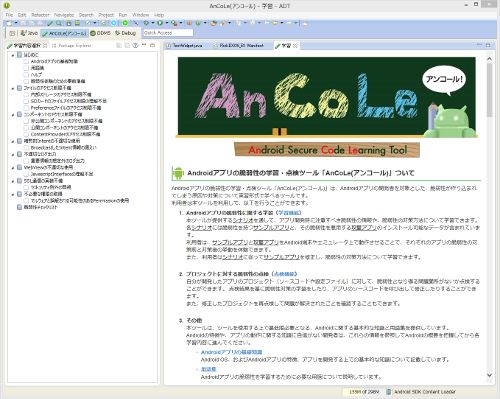The image size is (500, 399).
Task: Click the yellow Back navigation arrow in the toolbar
Action: [x=275, y=23]
